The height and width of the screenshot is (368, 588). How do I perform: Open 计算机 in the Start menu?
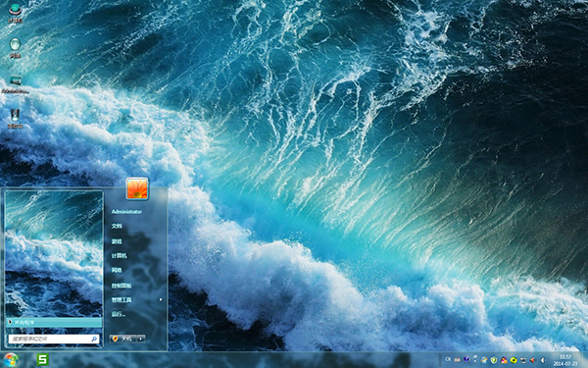(x=119, y=256)
